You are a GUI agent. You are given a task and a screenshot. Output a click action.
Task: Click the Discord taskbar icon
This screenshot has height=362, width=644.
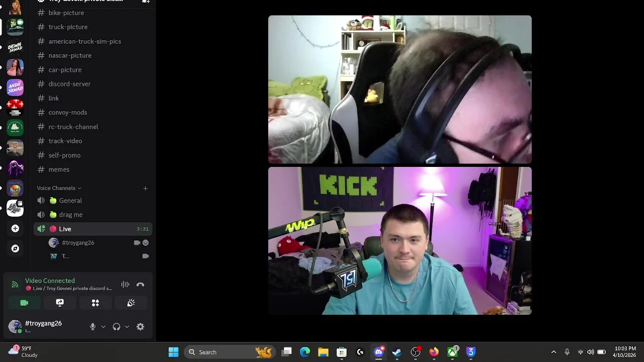click(x=379, y=352)
